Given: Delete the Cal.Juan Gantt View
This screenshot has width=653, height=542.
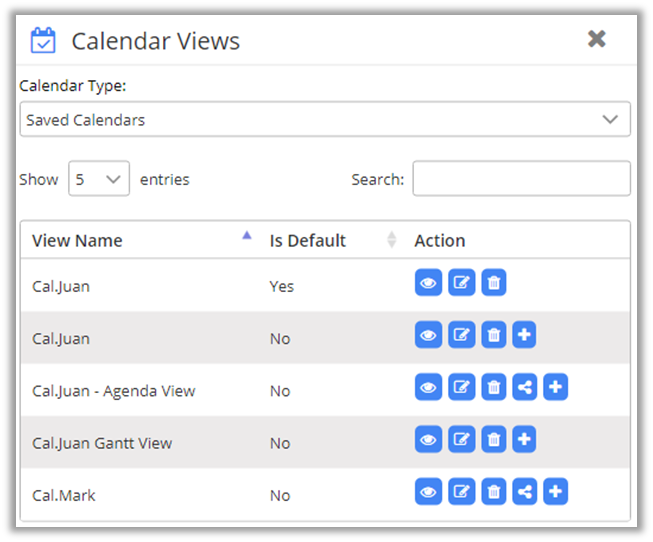Looking at the screenshot, I should point(493,439).
